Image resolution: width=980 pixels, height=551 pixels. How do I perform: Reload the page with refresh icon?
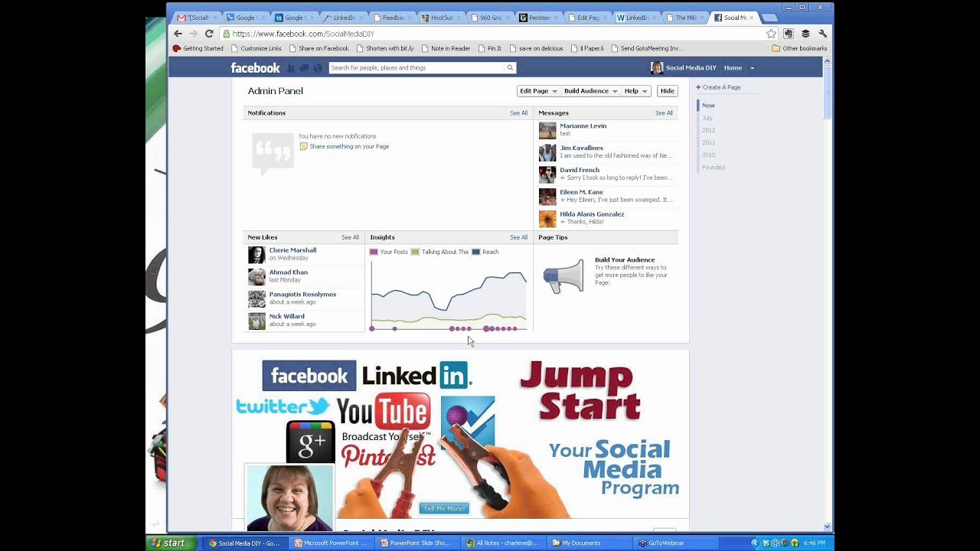coord(209,34)
